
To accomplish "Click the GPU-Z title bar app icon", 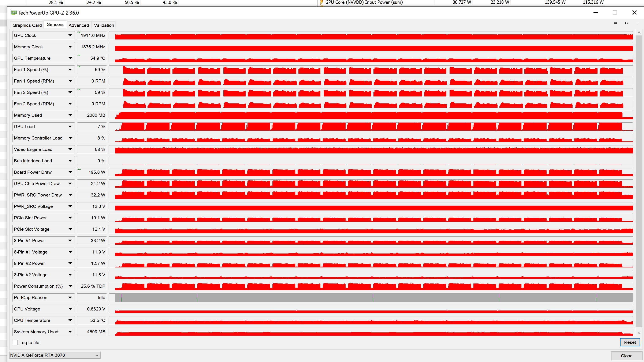I will click(14, 13).
